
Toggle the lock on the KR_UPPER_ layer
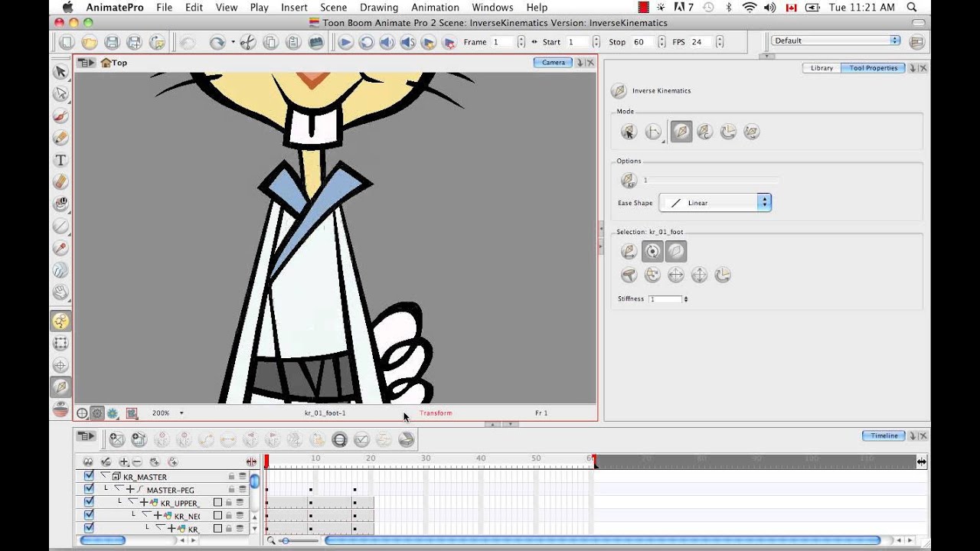228,503
